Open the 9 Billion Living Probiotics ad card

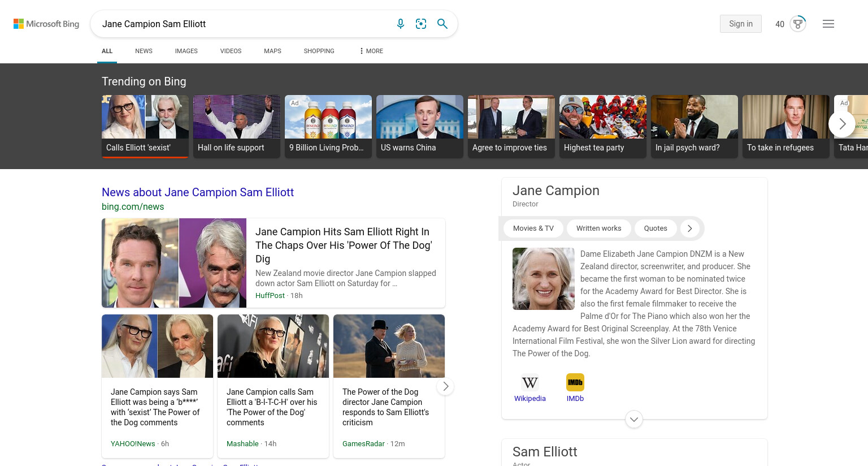pos(328,126)
